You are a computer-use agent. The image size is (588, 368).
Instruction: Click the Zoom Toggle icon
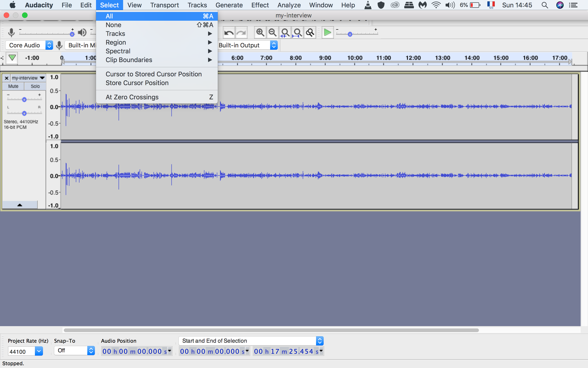click(310, 32)
